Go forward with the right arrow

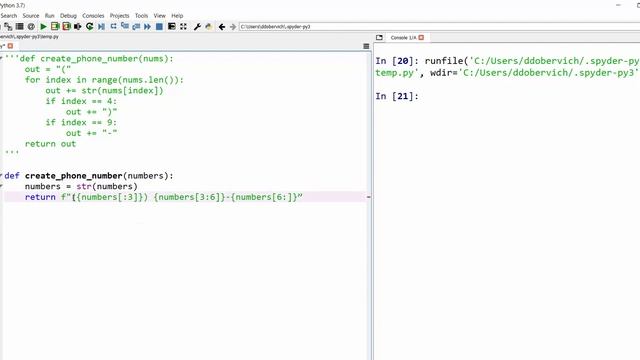[233, 27]
